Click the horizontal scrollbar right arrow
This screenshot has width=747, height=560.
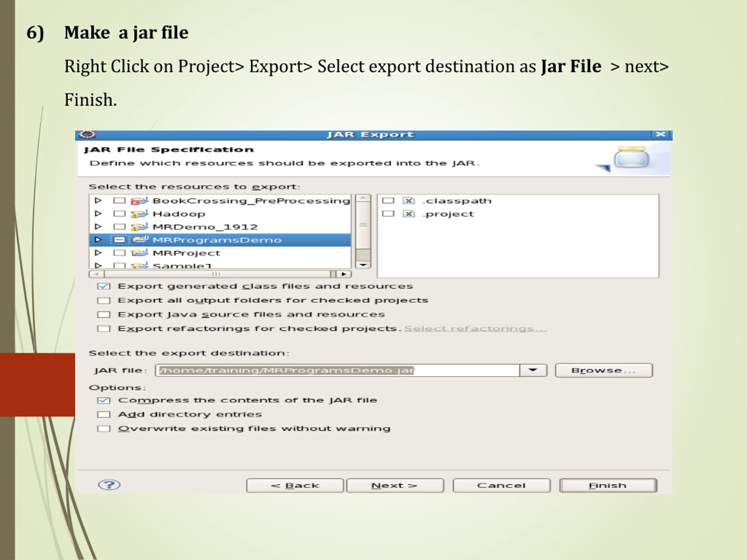(x=344, y=274)
